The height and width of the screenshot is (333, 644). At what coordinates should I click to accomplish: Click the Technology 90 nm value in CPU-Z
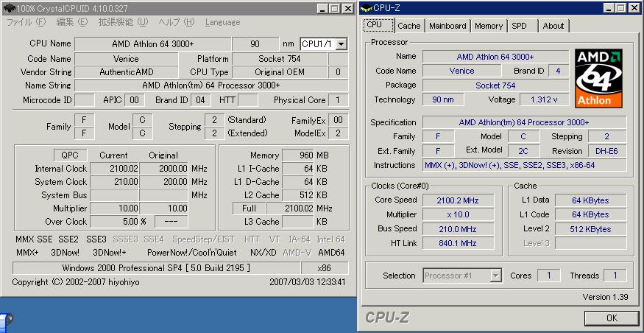point(443,99)
